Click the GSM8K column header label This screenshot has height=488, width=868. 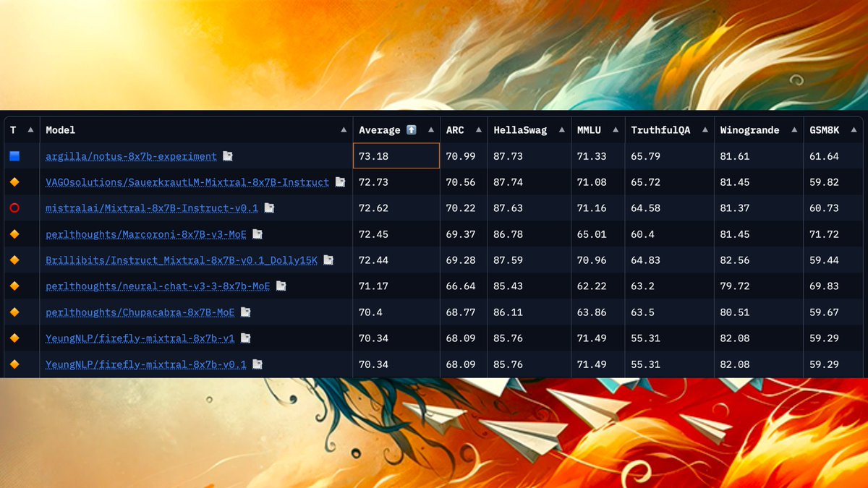[825, 130]
